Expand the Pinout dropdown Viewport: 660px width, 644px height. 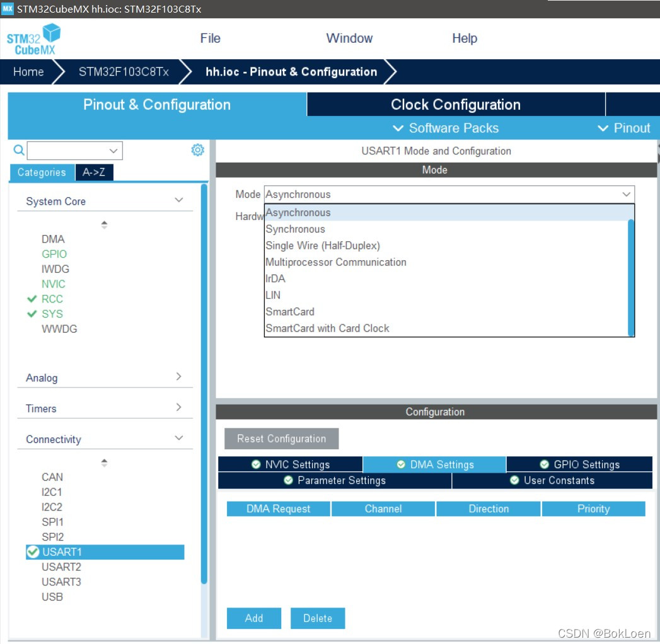click(x=624, y=128)
